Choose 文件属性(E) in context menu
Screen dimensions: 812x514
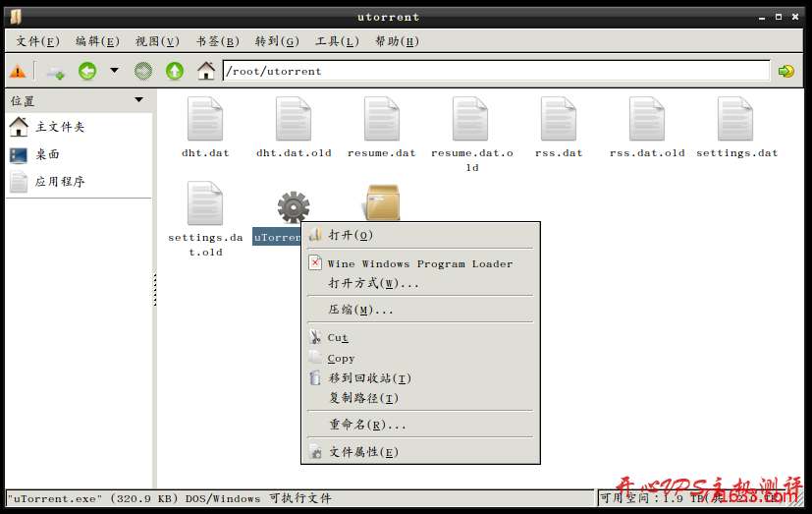[x=420, y=452]
